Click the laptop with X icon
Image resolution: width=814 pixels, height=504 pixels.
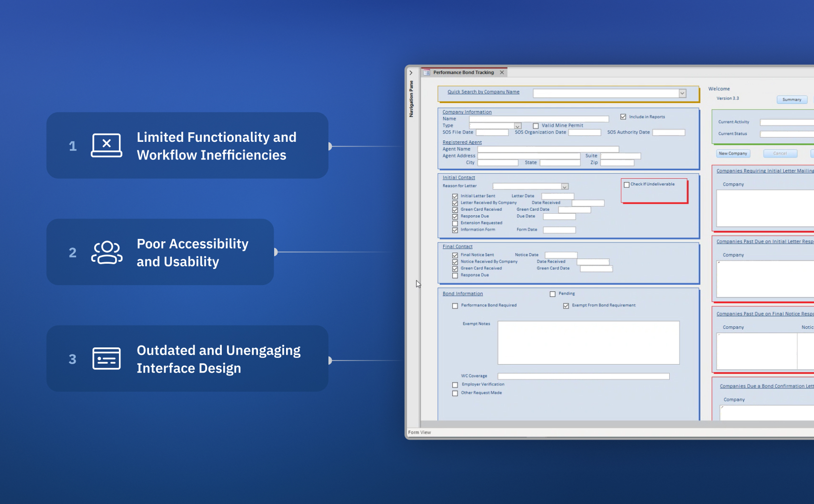click(107, 145)
